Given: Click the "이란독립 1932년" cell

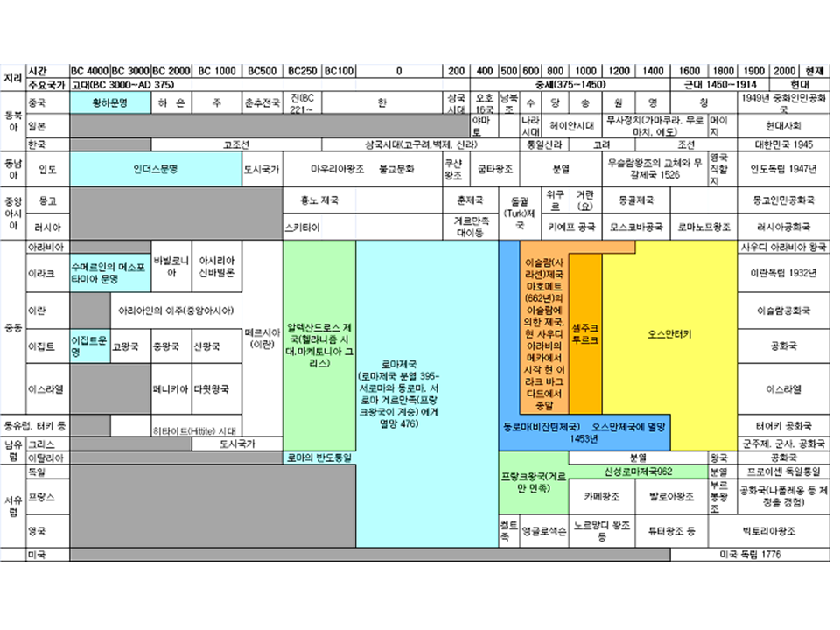Looking at the screenshot, I should (x=784, y=273).
